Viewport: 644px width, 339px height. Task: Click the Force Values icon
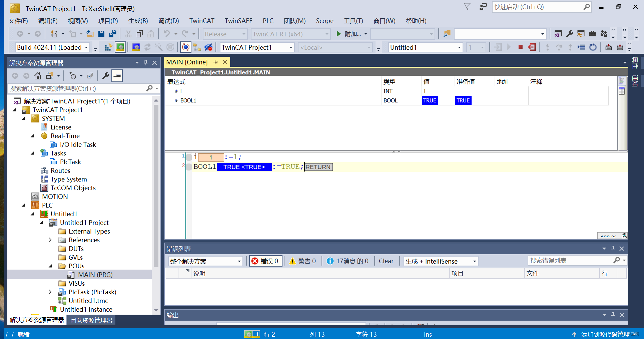coord(620,47)
